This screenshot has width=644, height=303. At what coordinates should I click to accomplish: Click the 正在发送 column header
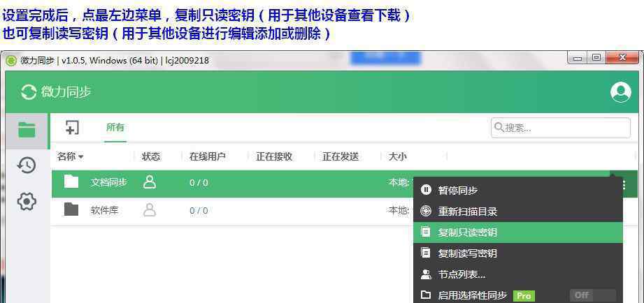(341, 156)
